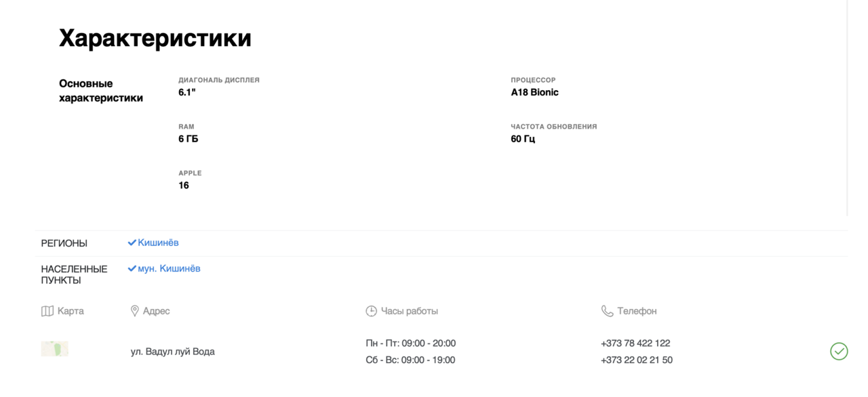Call the number +373 78 422 122
Image resolution: width=868 pixels, height=397 pixels.
click(x=635, y=343)
